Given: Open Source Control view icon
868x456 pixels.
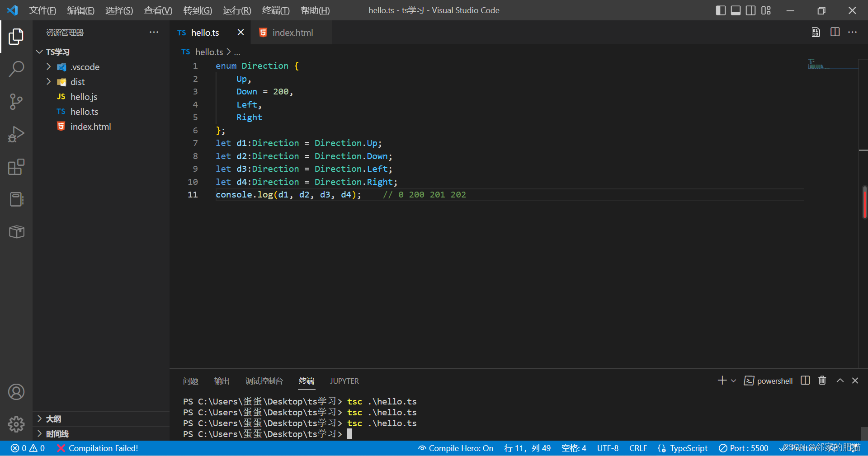Looking at the screenshot, I should [16, 102].
